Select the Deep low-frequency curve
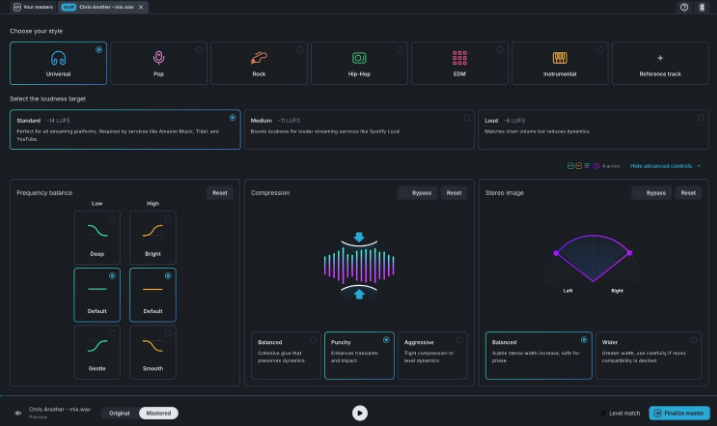 click(95, 236)
